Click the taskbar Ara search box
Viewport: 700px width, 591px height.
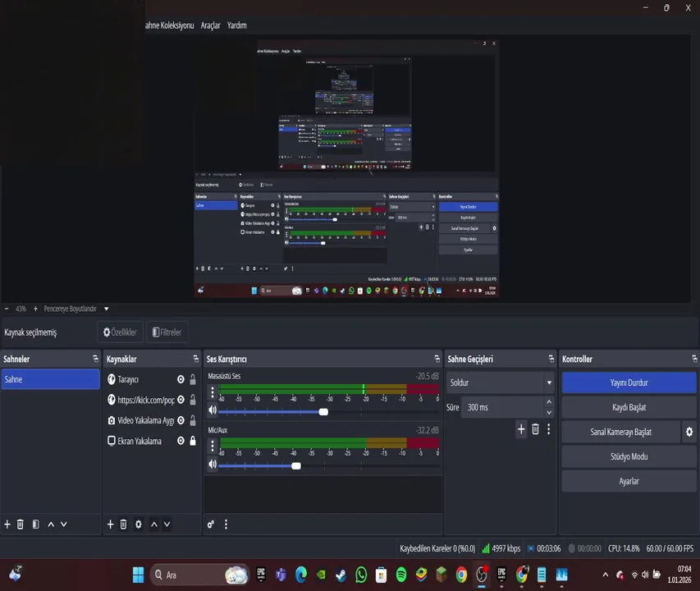pyautogui.click(x=199, y=575)
